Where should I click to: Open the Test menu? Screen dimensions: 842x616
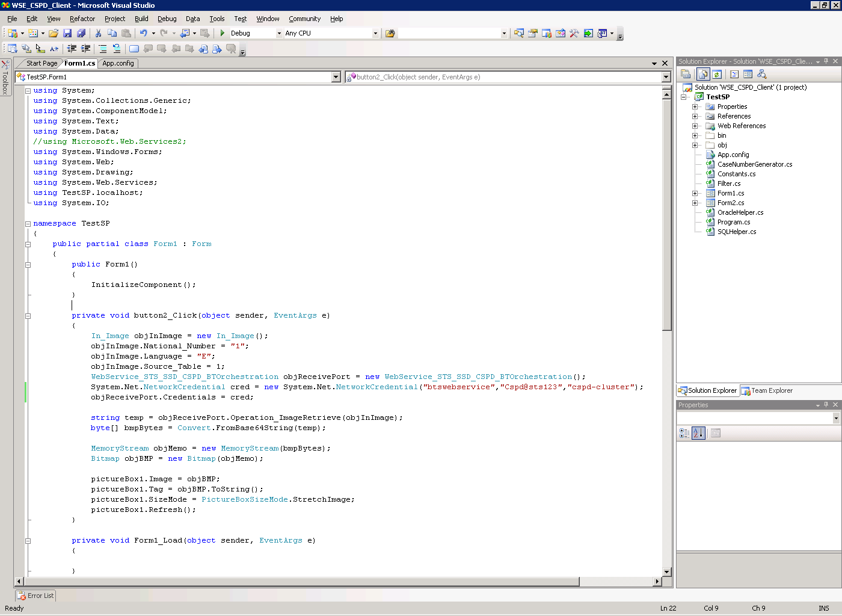click(x=241, y=19)
